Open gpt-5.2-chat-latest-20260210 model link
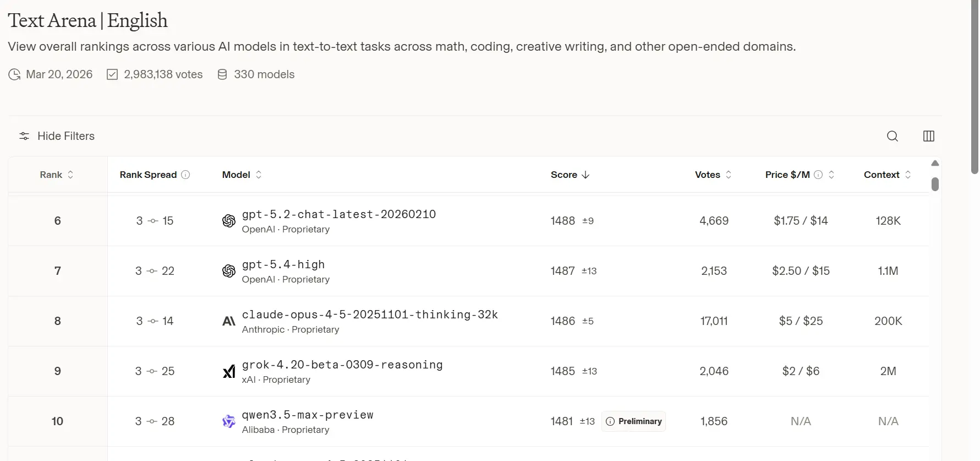The image size is (980, 461). (338, 214)
